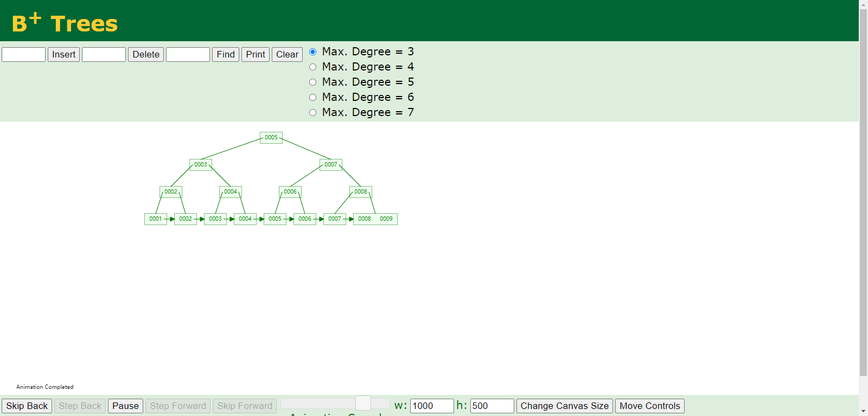This screenshot has width=868, height=416.
Task: Click the B+ Trees page title
Action: click(65, 23)
